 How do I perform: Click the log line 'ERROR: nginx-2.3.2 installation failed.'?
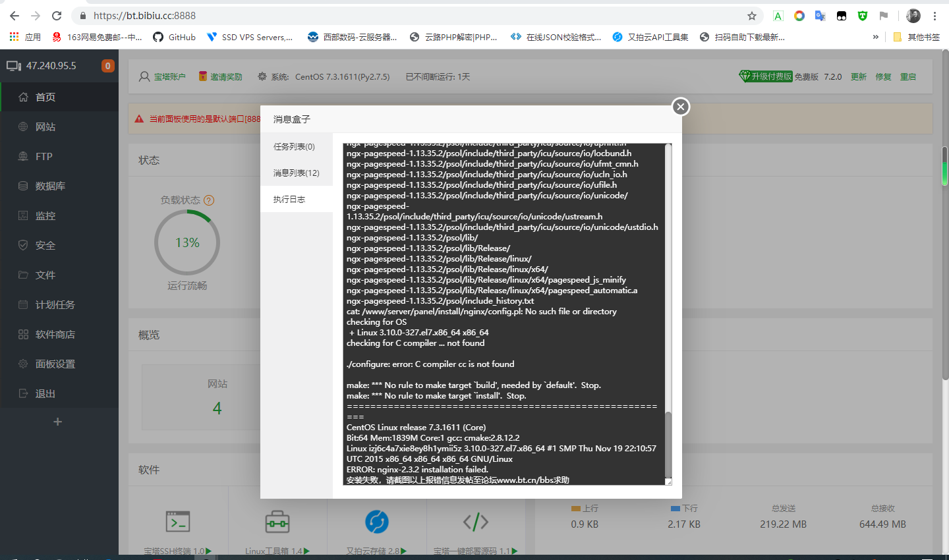417,470
